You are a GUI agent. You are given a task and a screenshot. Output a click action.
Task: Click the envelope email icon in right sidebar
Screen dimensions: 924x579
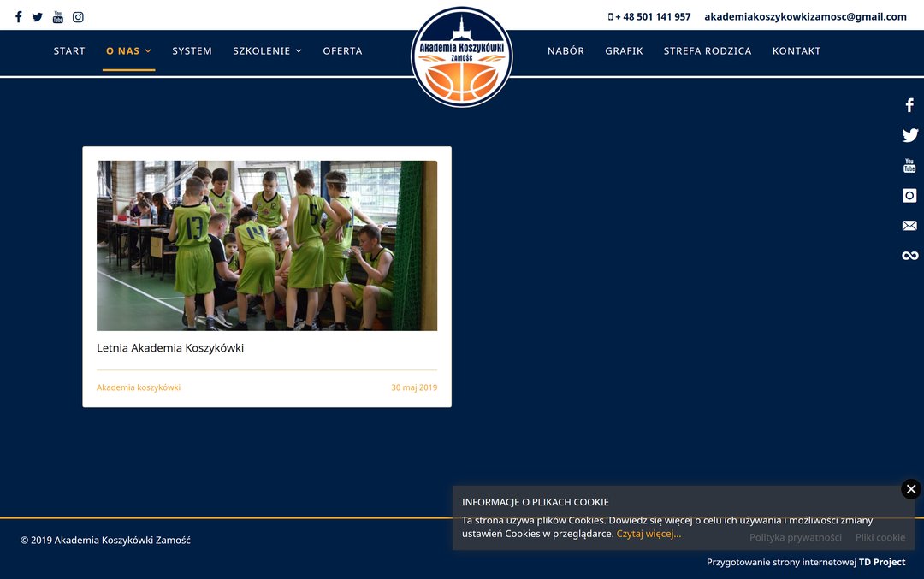909,226
